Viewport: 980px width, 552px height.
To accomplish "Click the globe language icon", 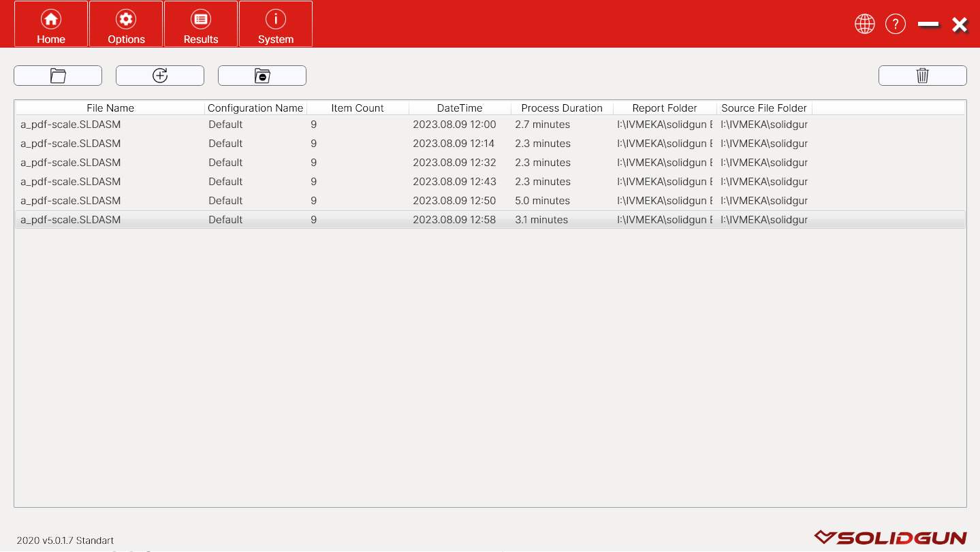I will (x=865, y=24).
